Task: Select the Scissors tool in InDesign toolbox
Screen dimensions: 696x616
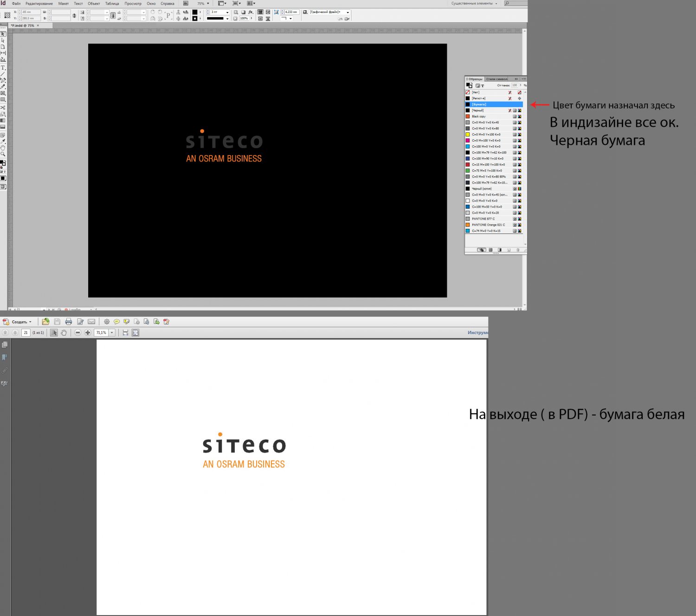Action: [x=3, y=108]
